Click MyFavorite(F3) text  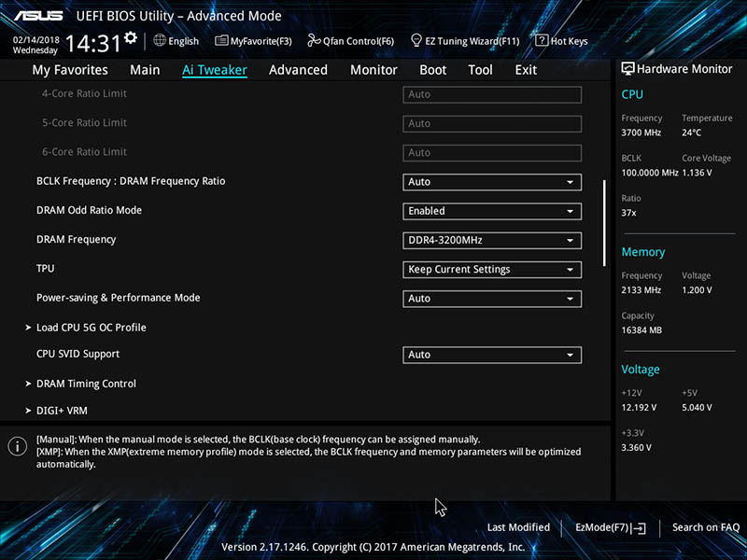click(x=261, y=41)
